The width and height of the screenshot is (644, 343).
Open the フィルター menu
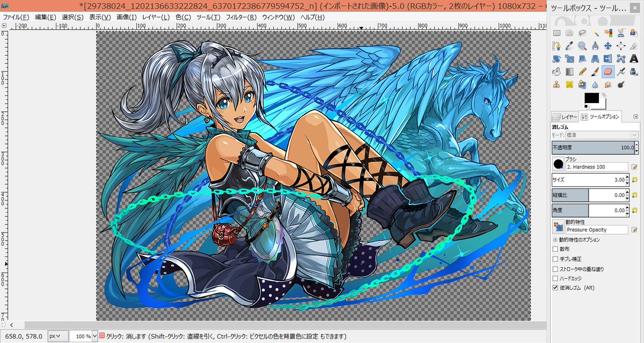(x=240, y=17)
